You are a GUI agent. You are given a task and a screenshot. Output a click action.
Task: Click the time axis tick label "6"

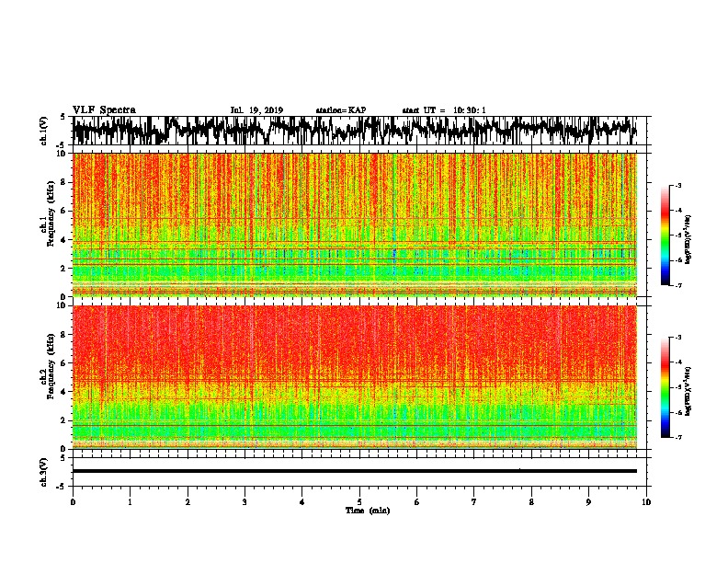click(417, 502)
